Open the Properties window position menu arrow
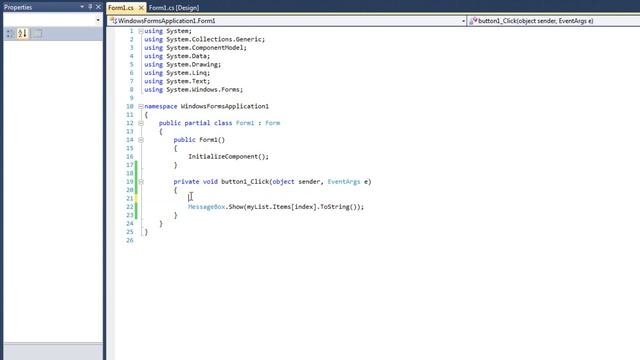Screen dimensions: 640x360 [x=82, y=7]
